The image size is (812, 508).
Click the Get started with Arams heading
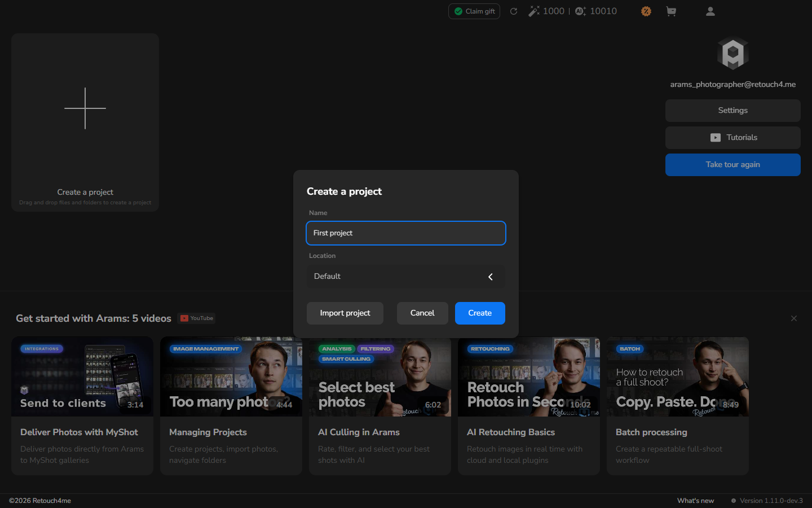(x=94, y=318)
